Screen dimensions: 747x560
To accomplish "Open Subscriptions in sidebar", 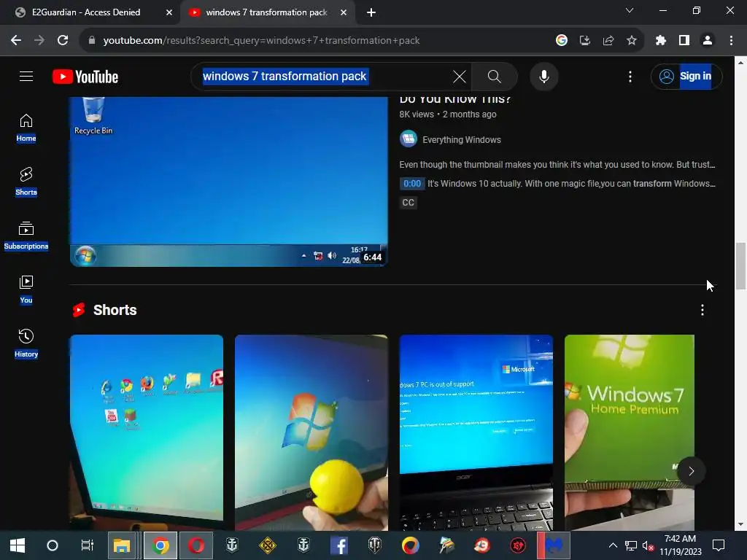I will pos(26,236).
